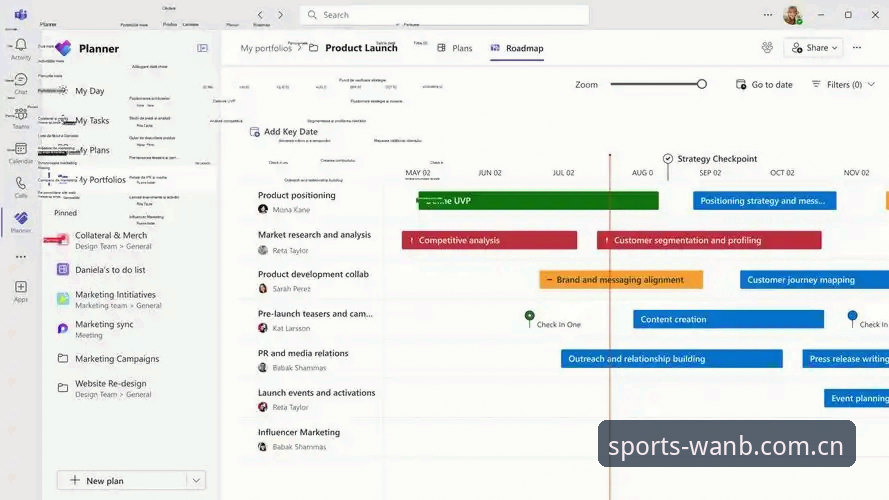Click the Product Launch portfolio title
This screenshot has width=889, height=500.
click(x=361, y=48)
